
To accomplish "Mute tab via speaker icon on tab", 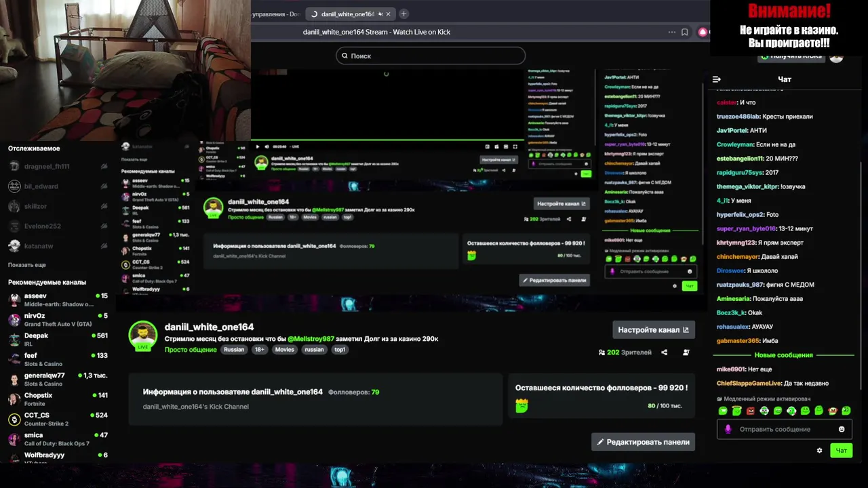I will pyautogui.click(x=381, y=14).
